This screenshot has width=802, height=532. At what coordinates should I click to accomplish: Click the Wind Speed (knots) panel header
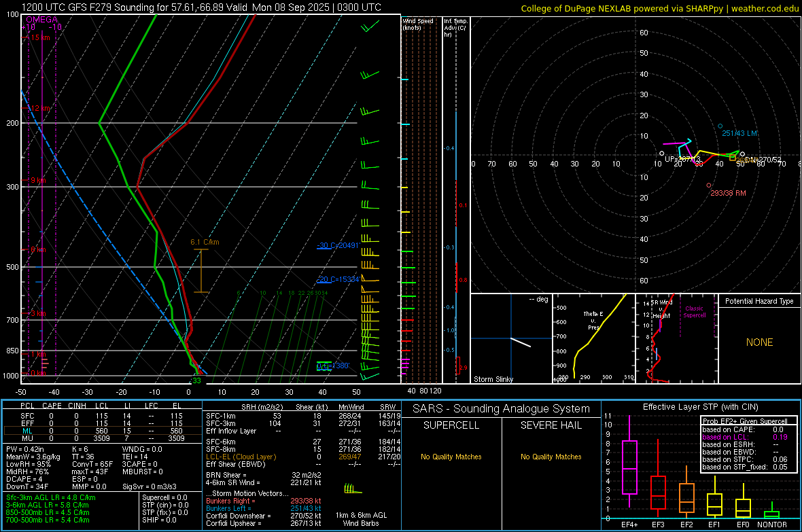point(418,24)
